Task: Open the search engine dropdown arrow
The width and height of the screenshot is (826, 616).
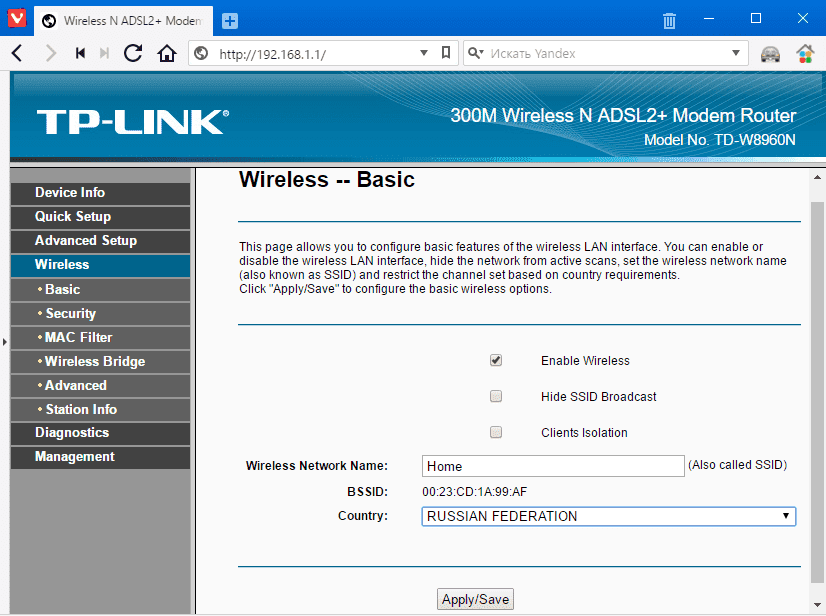Action: coord(736,53)
